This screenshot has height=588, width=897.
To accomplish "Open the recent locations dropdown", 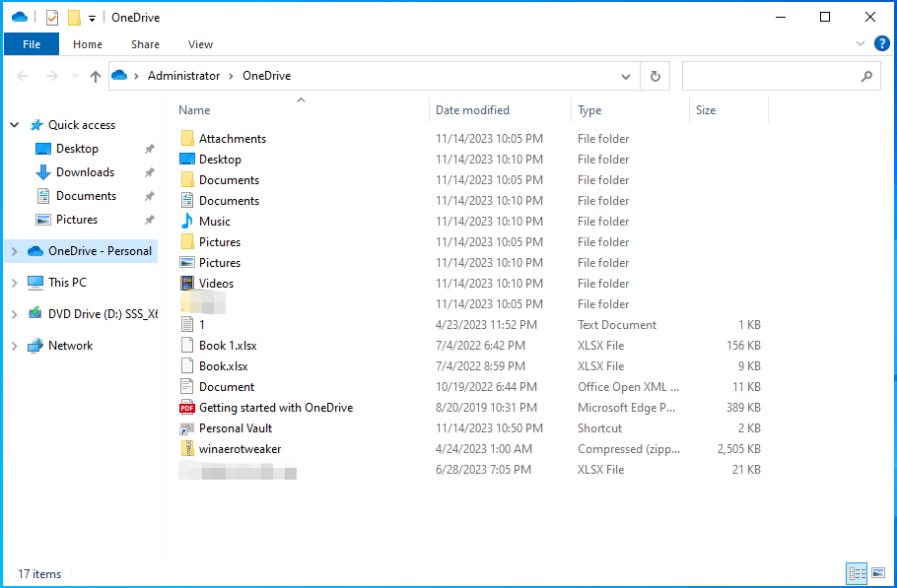I will (75, 76).
